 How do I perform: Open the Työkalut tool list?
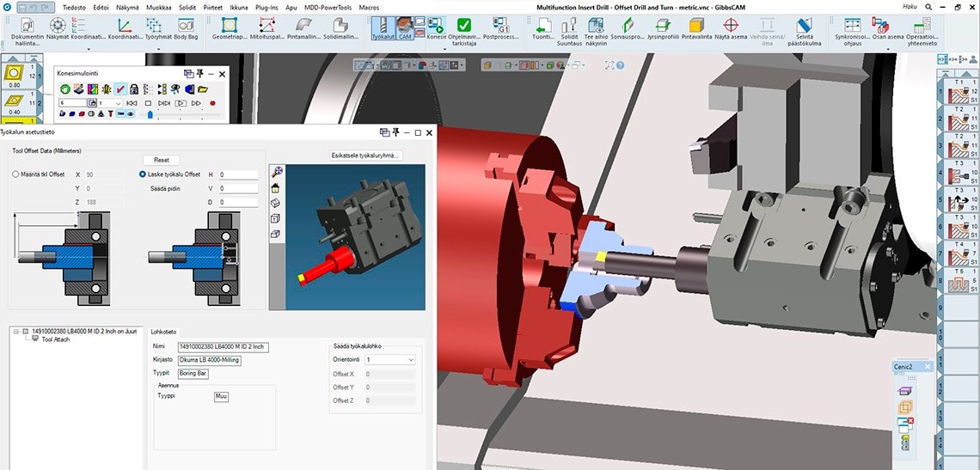385,27
